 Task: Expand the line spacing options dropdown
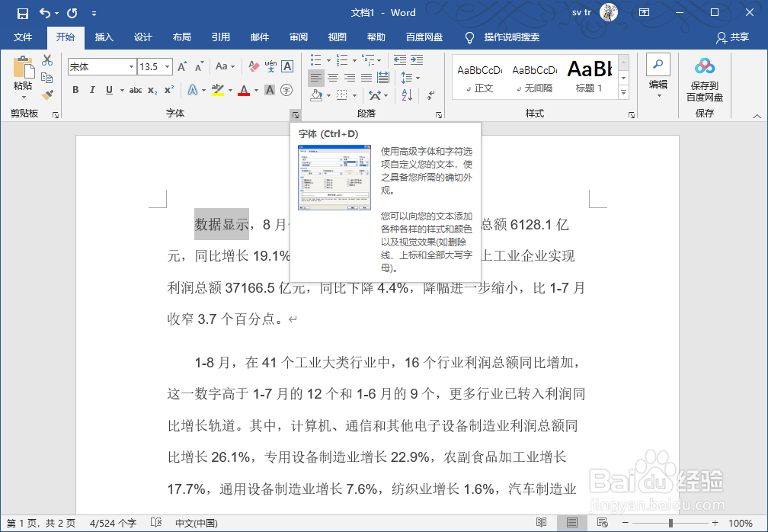click(x=418, y=78)
